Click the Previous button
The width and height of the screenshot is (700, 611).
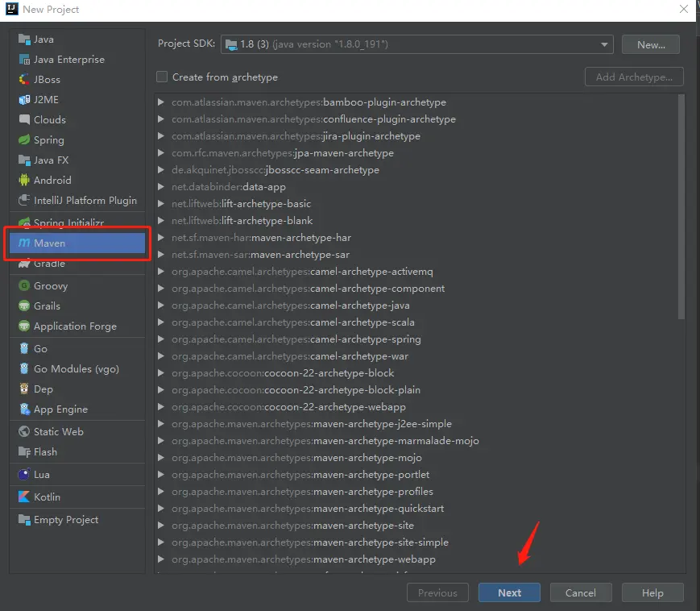pos(437,592)
